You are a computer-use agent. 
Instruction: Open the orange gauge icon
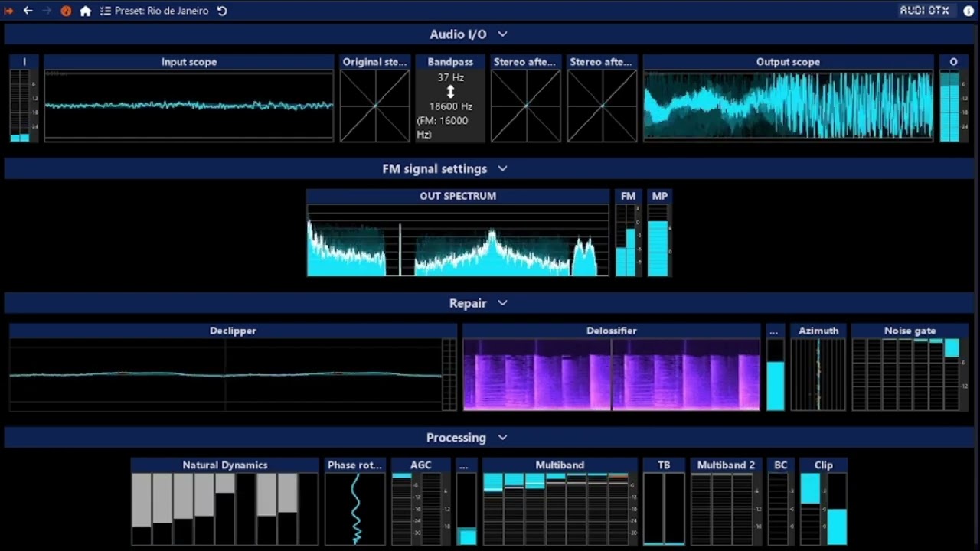(x=66, y=11)
